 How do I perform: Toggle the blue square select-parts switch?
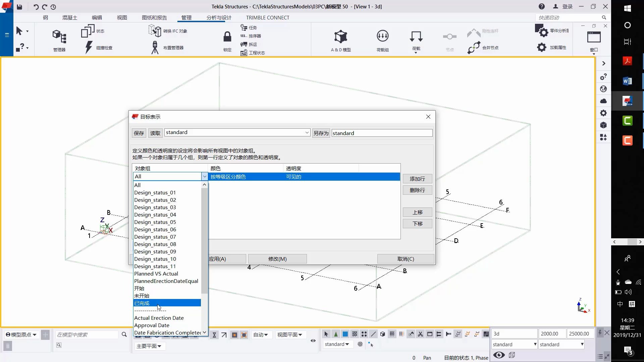[x=345, y=334]
